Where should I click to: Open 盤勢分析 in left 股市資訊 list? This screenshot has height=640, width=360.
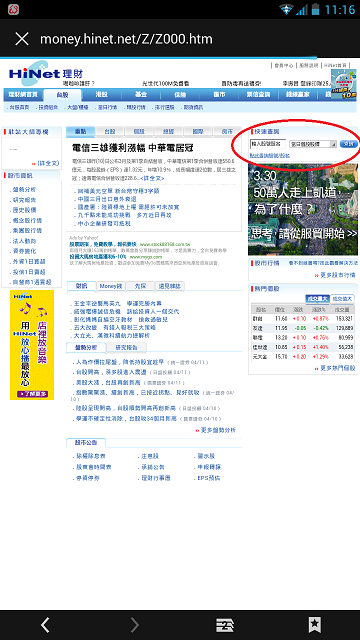[x=24, y=189]
